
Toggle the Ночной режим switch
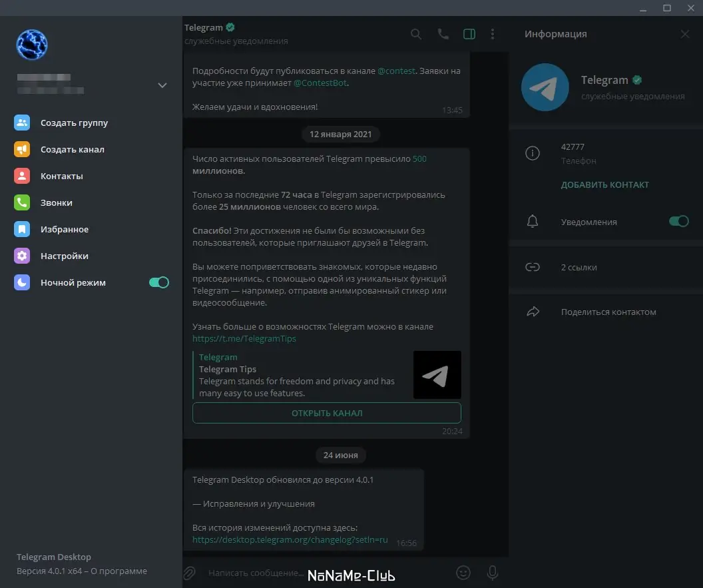(159, 282)
